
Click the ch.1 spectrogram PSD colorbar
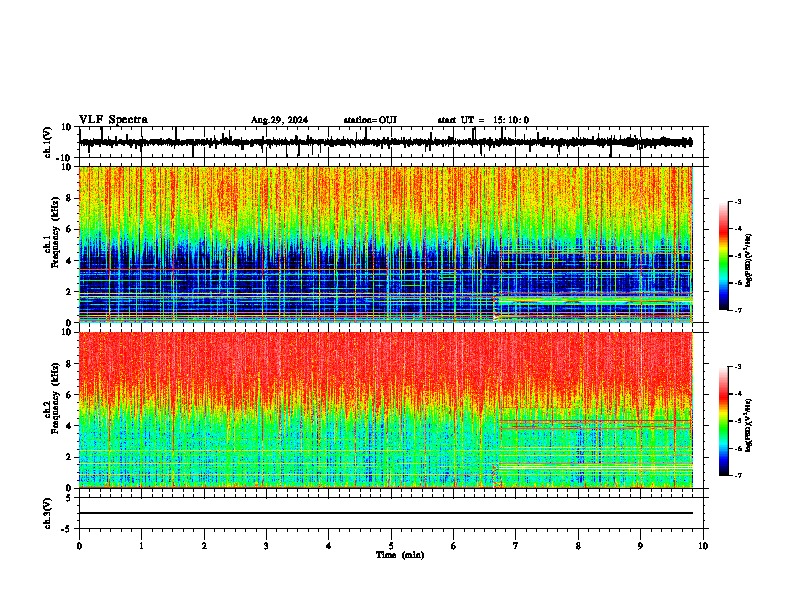point(723,256)
